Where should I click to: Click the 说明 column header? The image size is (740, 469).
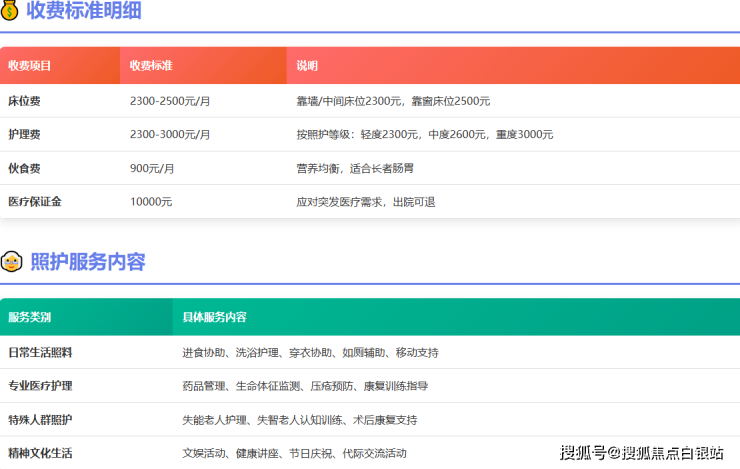point(307,66)
